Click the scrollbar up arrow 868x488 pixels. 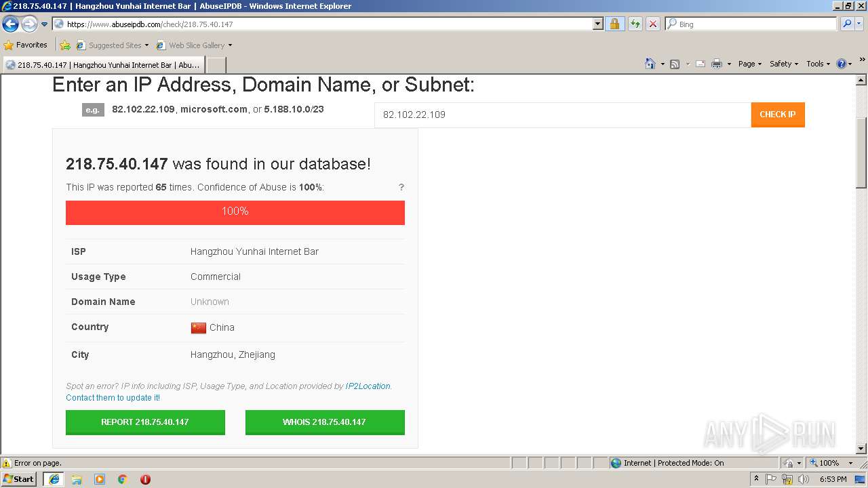(861, 80)
